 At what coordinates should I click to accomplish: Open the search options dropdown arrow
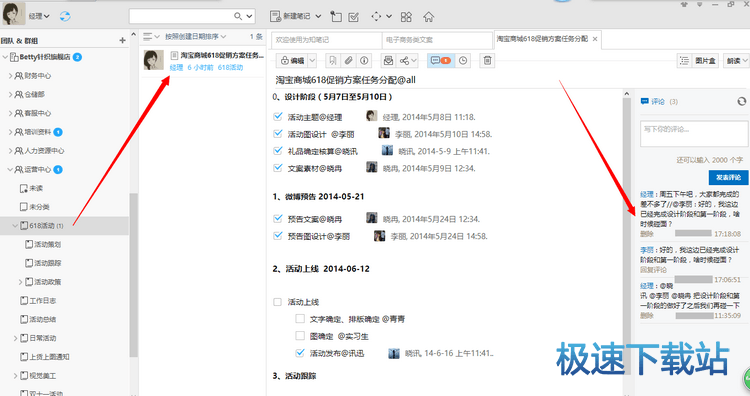click(x=249, y=16)
